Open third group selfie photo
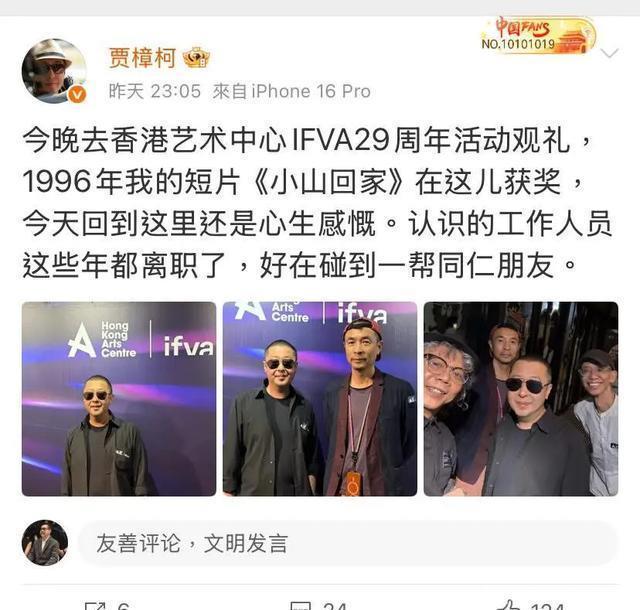 (521, 399)
